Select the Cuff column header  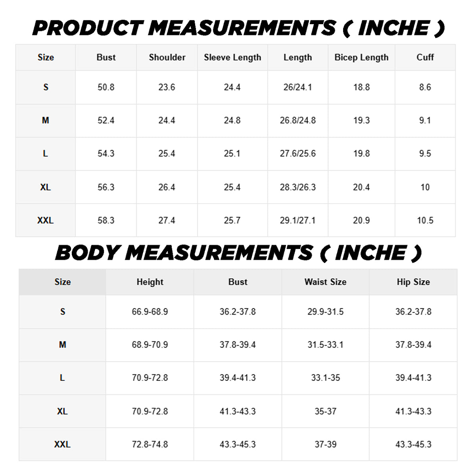click(425, 58)
